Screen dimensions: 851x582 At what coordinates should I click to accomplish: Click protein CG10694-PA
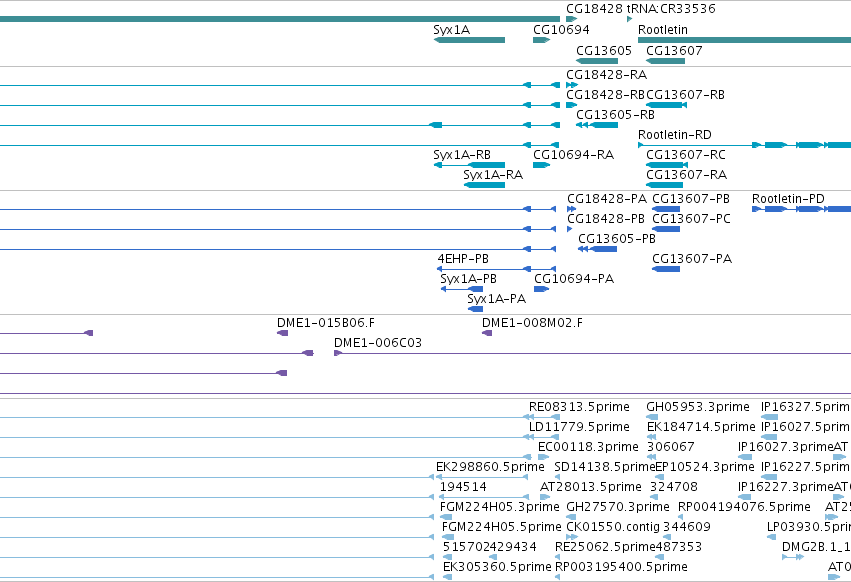574,279
